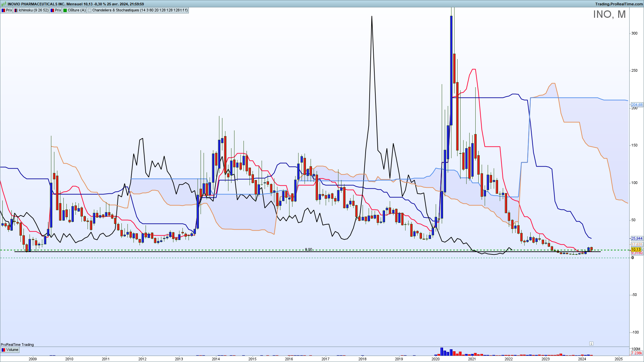Click the 2020 marker on the time axis
Screen dimensions: 644x362
point(435,359)
